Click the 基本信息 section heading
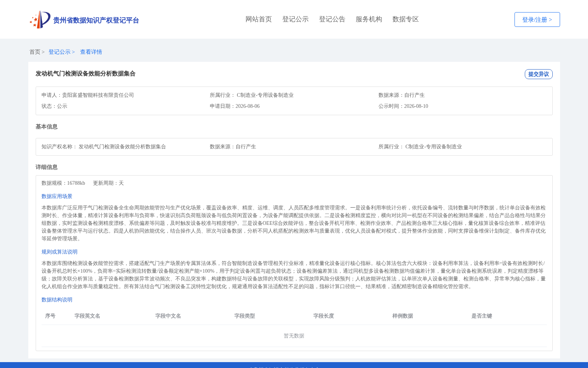This screenshot has height=368, width=588. 47,127
